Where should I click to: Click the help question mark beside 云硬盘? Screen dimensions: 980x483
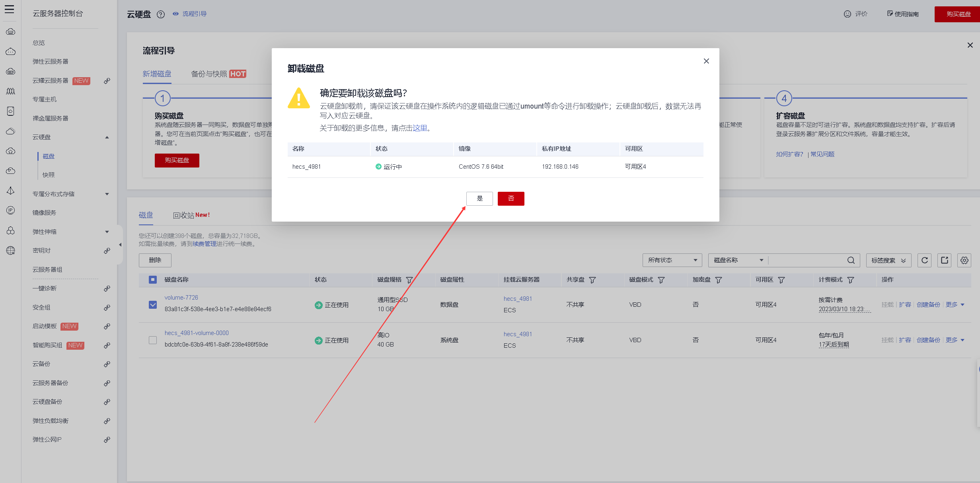click(161, 14)
